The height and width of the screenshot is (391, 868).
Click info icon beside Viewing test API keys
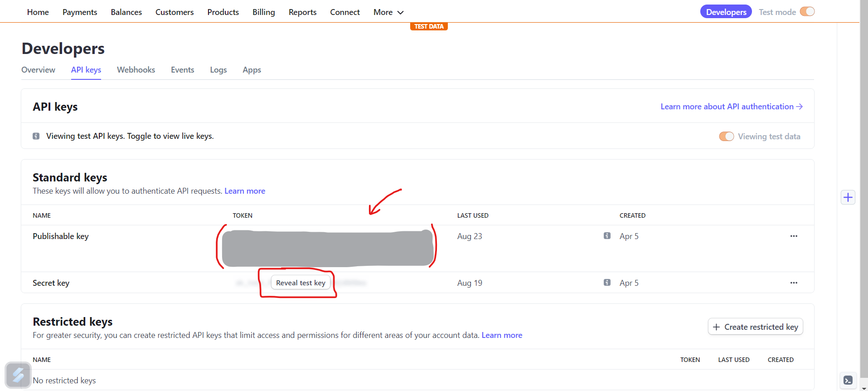tap(36, 136)
